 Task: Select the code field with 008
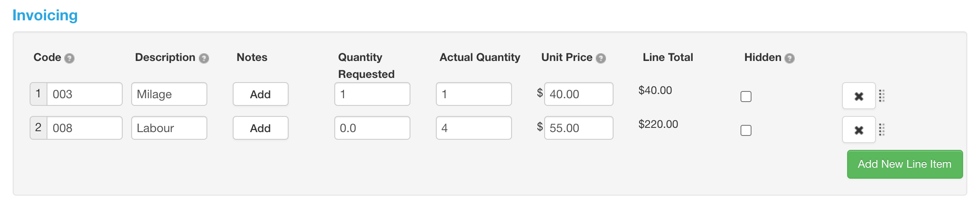click(x=85, y=128)
